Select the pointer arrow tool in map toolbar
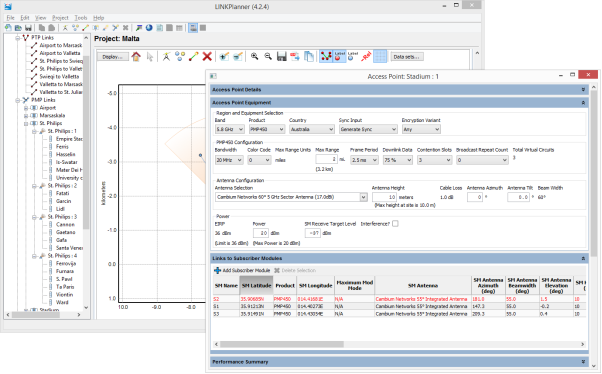The image size is (602, 374). [150, 56]
